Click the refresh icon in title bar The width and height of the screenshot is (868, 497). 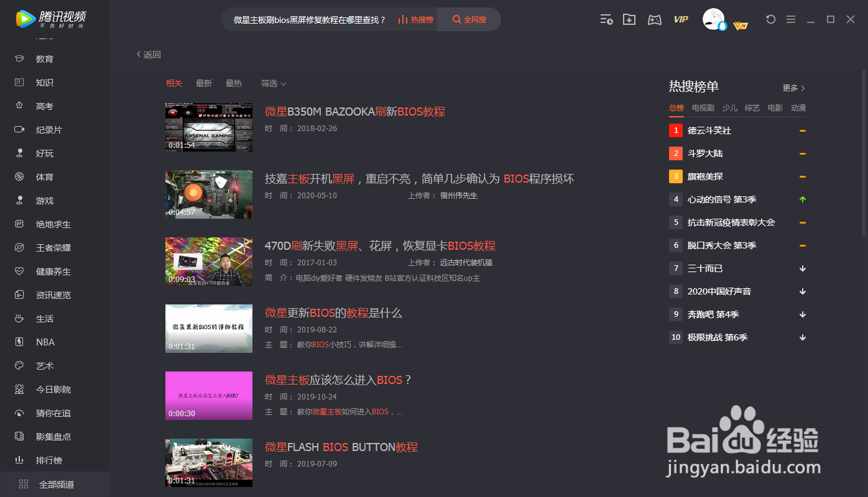click(x=771, y=19)
